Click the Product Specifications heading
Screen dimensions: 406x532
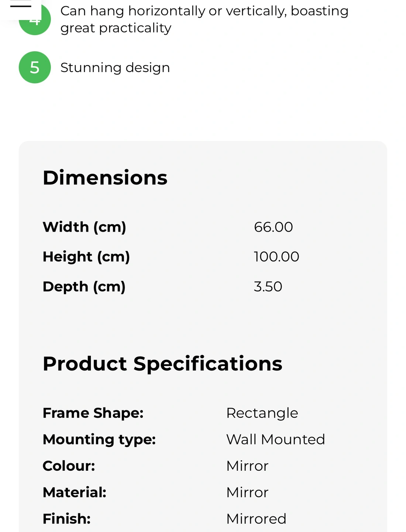[x=163, y=364]
